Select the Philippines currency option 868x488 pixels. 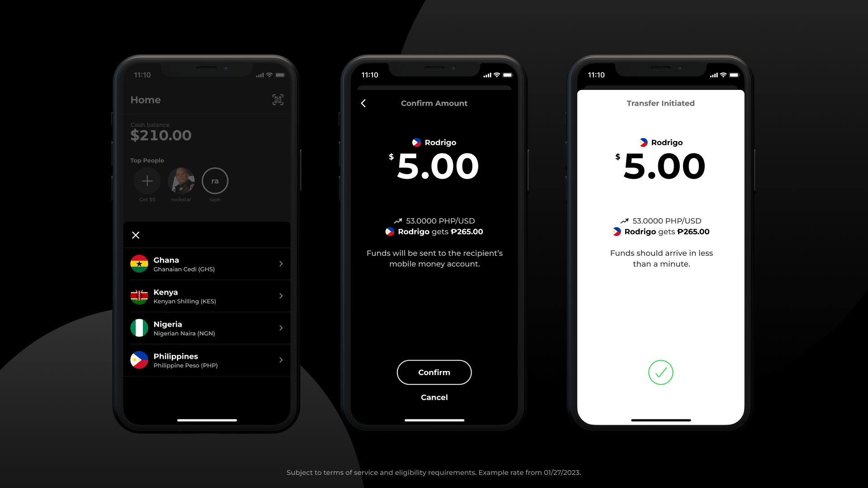(x=207, y=360)
